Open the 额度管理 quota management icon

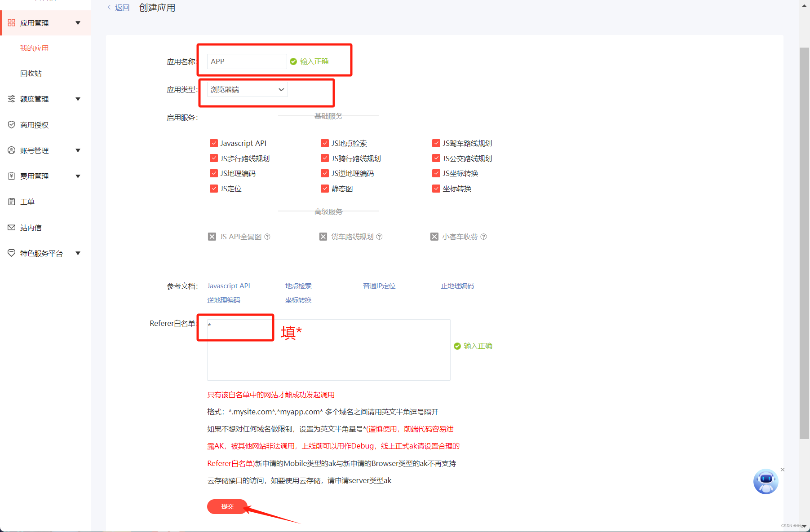coord(11,99)
